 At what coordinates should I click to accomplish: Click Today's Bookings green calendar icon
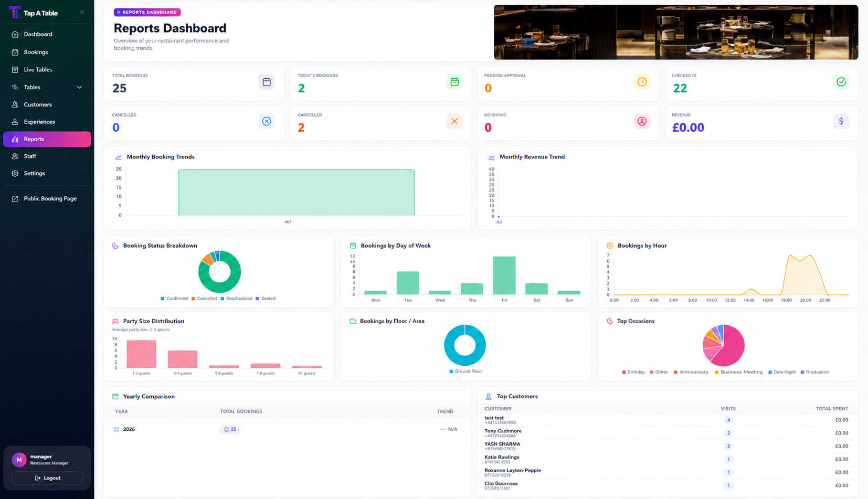pyautogui.click(x=454, y=82)
